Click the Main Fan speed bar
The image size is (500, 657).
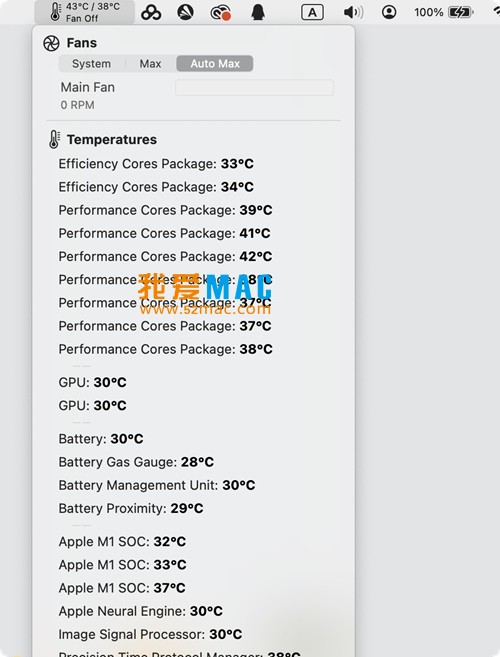[x=254, y=88]
